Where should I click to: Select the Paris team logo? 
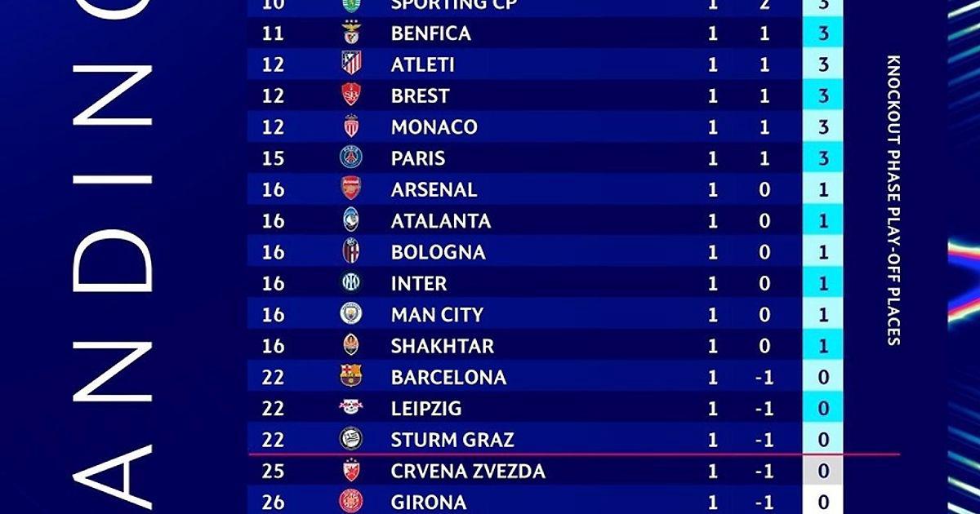351,158
